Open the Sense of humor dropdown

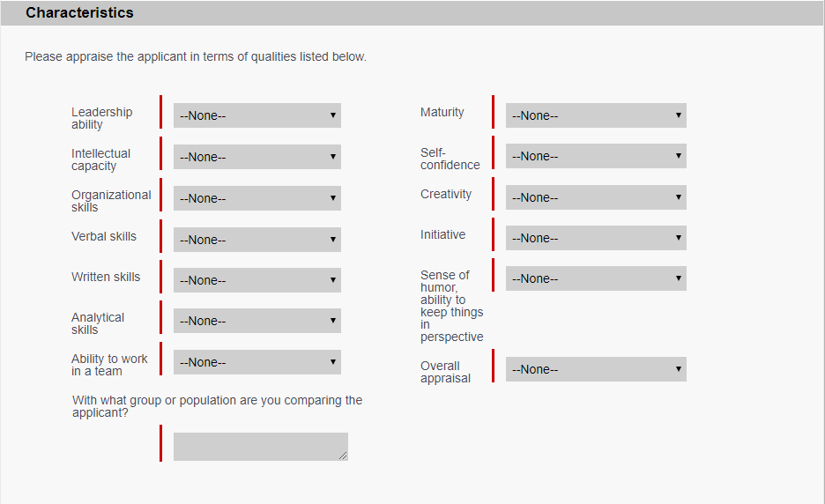point(596,278)
